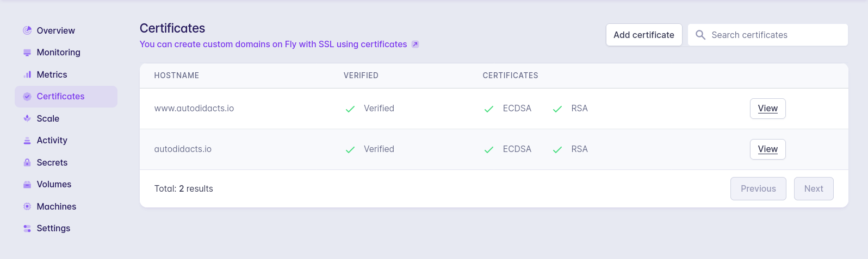Click the Activity sidebar icon

[27, 141]
